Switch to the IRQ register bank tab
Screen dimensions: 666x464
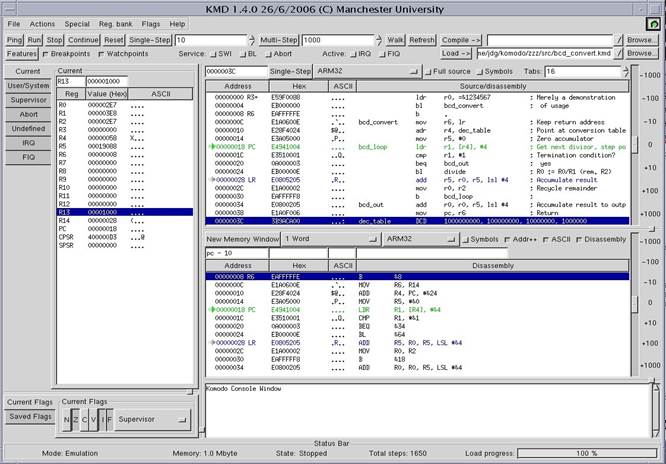(28, 143)
